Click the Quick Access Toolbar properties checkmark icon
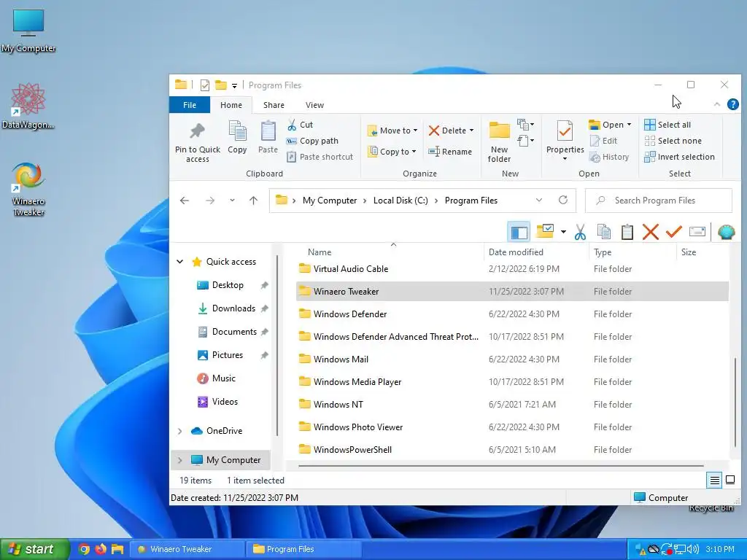Viewport: 747px width, 560px height. click(x=205, y=85)
